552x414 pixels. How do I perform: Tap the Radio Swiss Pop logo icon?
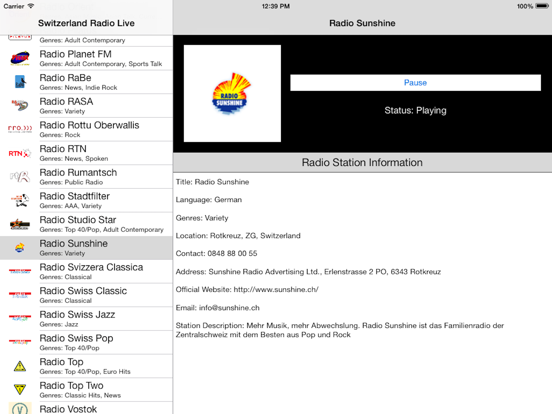(x=20, y=342)
